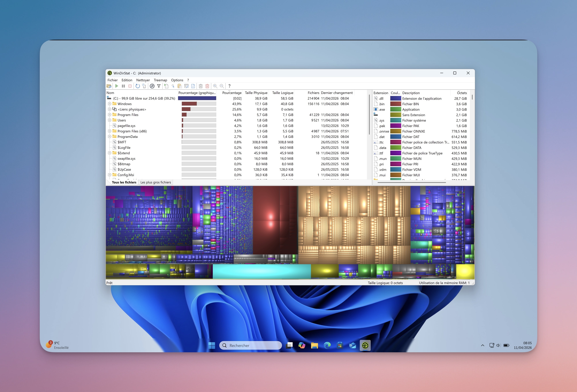Image resolution: width=577 pixels, height=392 pixels.
Task: Click the Open folder icon in the toolbar
Action: pos(109,86)
